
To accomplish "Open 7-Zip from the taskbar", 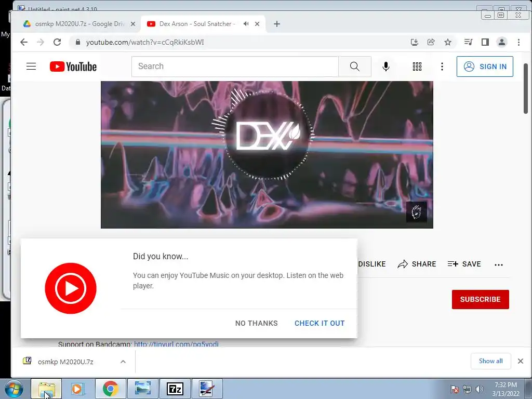I will pyautogui.click(x=175, y=389).
